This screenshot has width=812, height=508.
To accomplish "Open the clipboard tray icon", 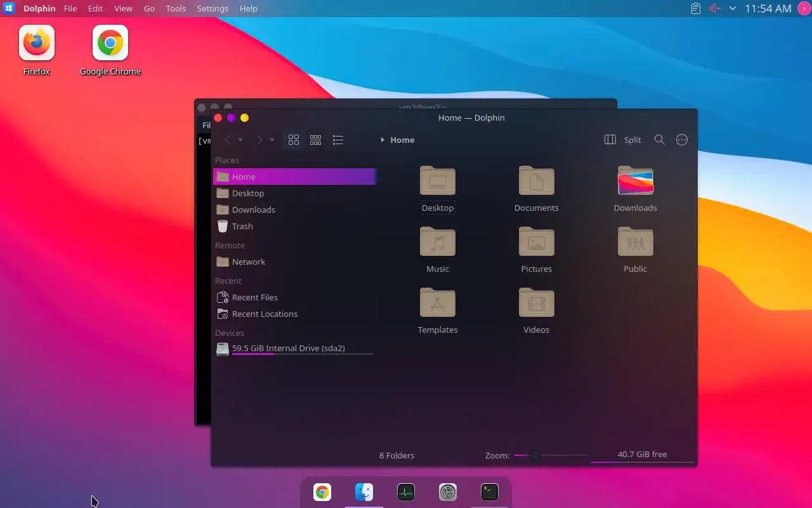I will pos(696,8).
